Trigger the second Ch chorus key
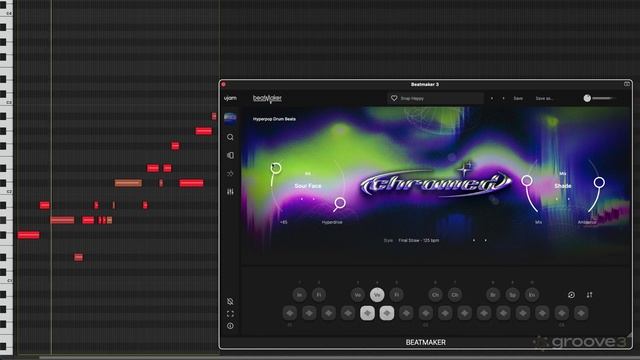 pos(454,295)
